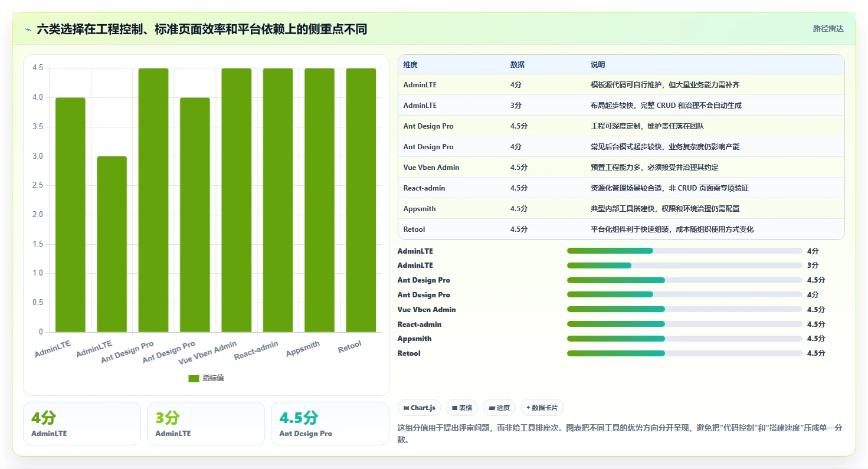Click the description '资源化管理场景较合适，非 CRUD 页面需专项验证'
The image size is (868, 469).
[x=670, y=188]
